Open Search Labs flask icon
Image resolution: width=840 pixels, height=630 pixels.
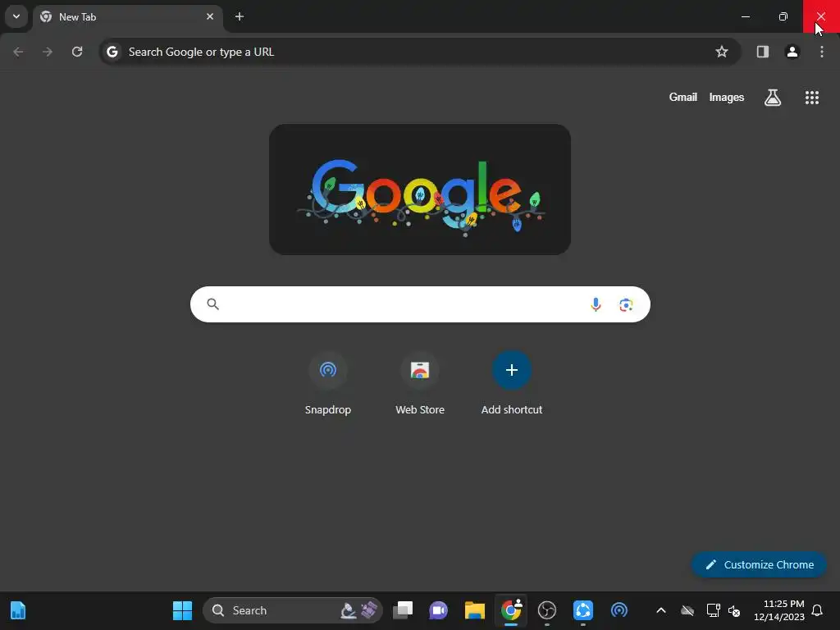[x=773, y=98]
